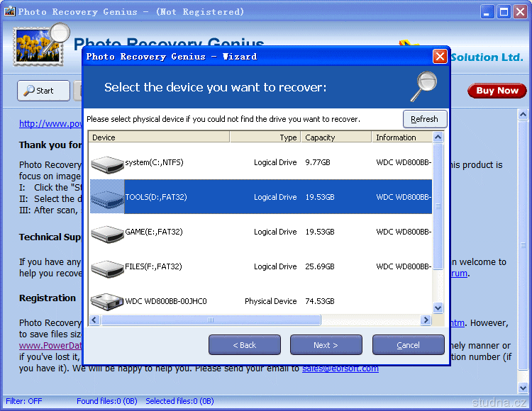Click Filter: OFF in status bar
532x411 pixels.
(23, 401)
